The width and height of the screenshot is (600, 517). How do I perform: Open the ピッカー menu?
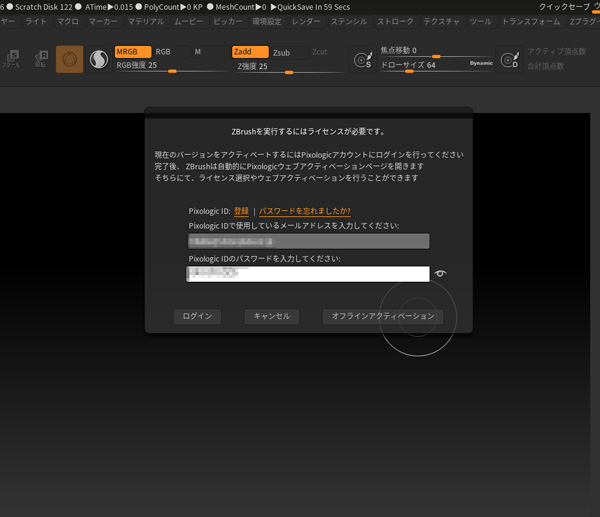click(x=228, y=22)
